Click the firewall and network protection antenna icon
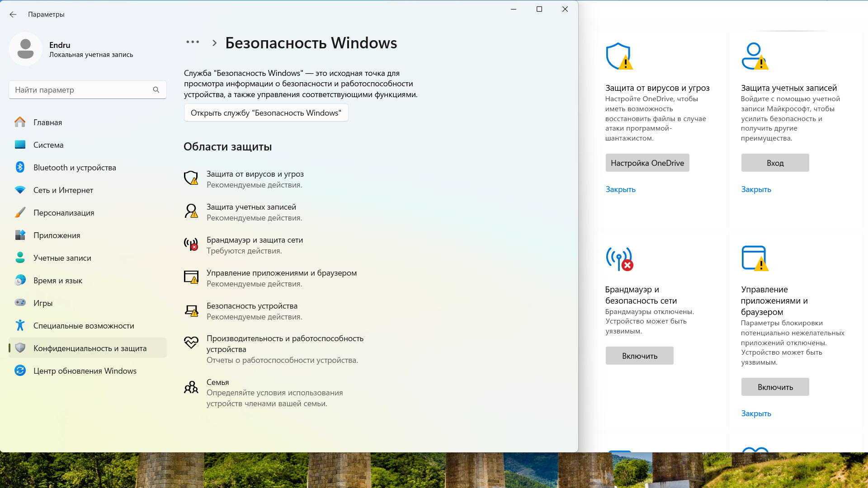Screen dimensions: 868x488 coord(191,244)
